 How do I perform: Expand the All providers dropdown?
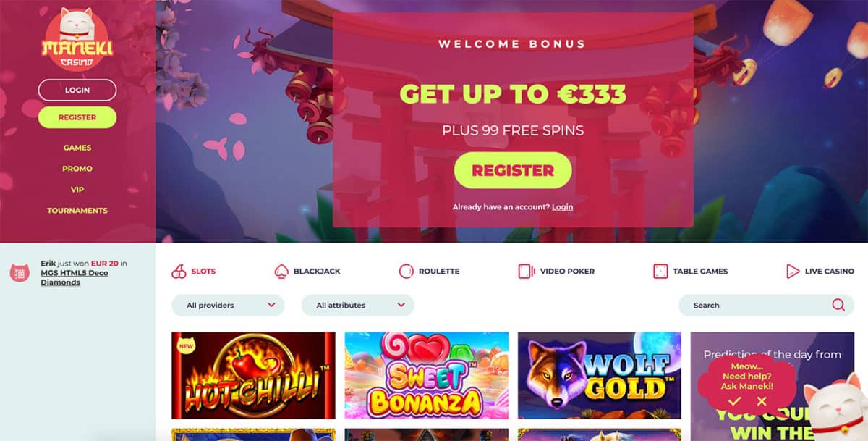[228, 305]
